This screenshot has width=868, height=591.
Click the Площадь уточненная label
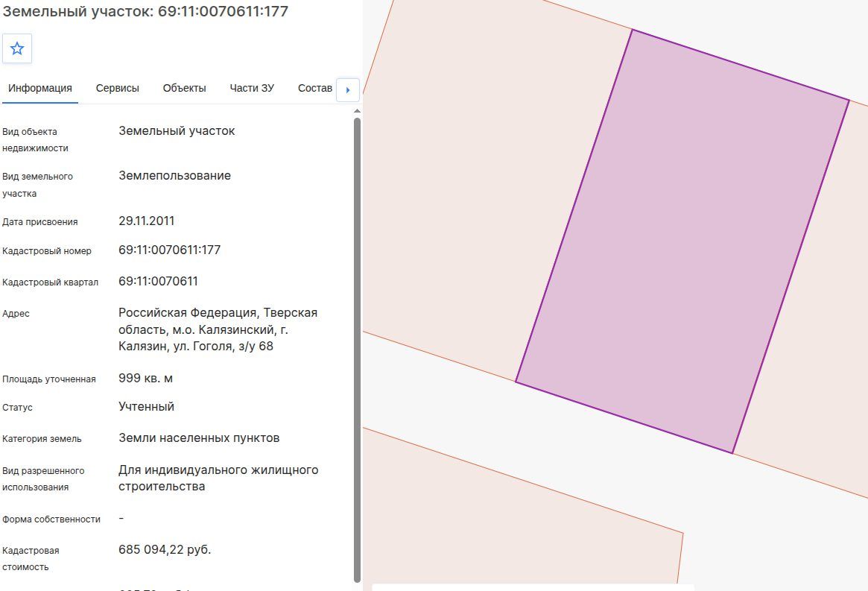[x=48, y=379]
